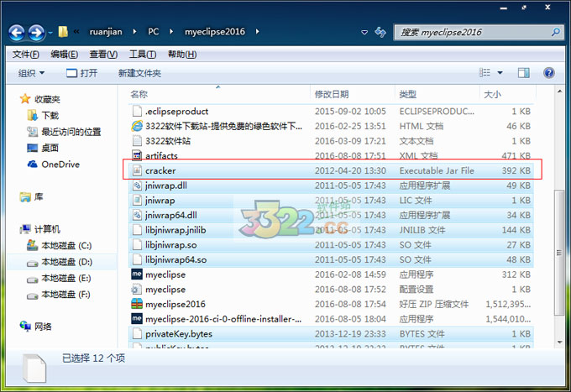
Task: Go back with the Back arrow button
Action: (17, 33)
